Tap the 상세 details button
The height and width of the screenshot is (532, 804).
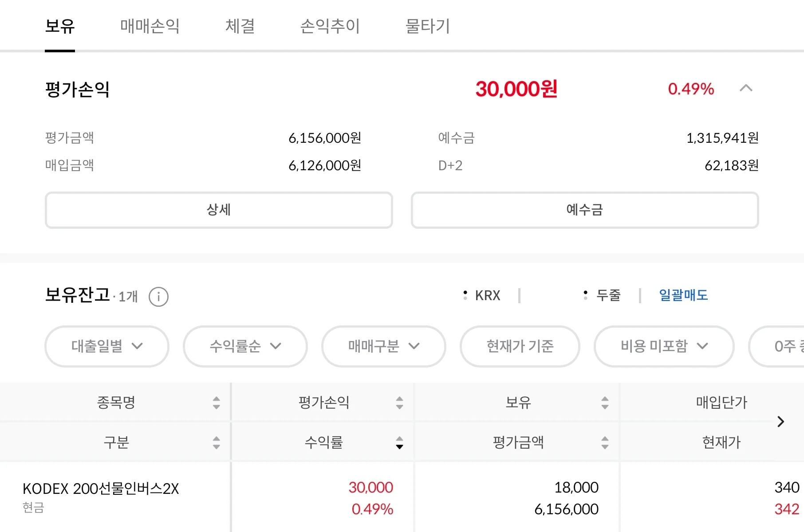pos(219,210)
